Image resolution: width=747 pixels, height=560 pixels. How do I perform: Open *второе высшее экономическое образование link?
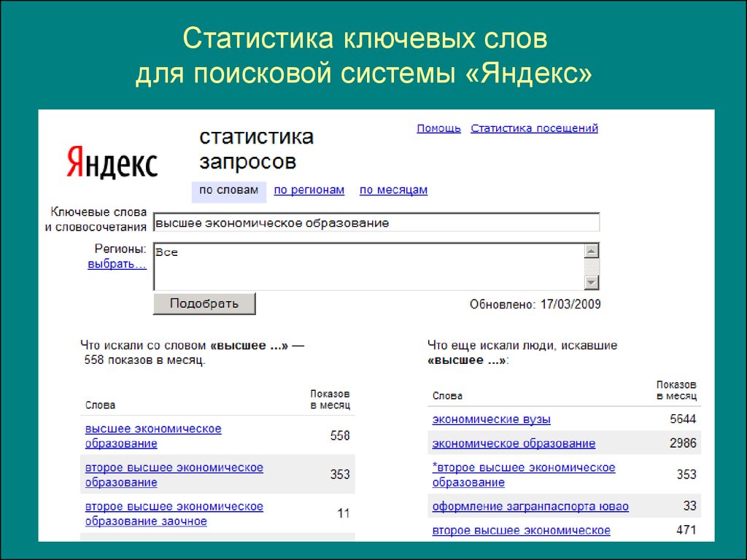524,475
